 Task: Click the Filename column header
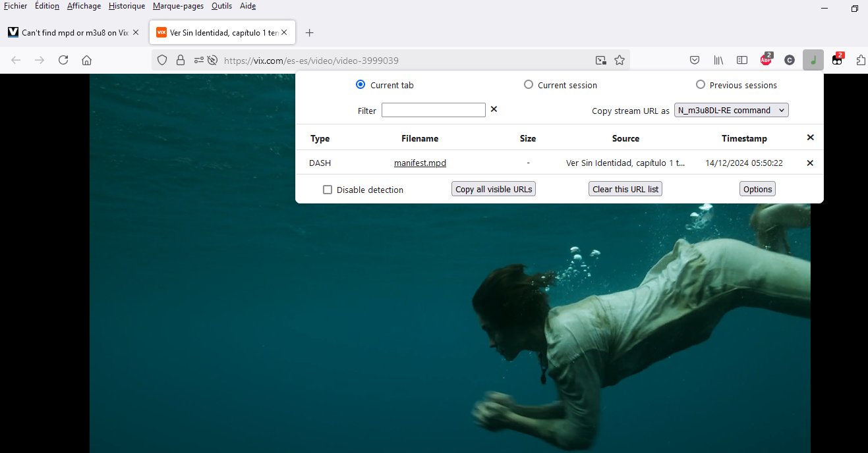click(x=420, y=138)
